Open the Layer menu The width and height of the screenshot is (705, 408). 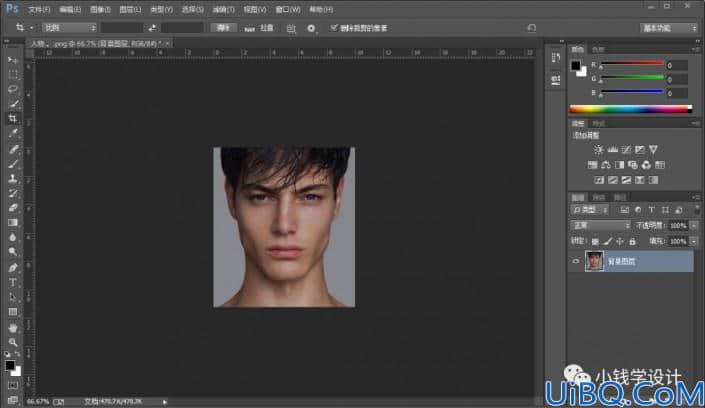tap(130, 9)
